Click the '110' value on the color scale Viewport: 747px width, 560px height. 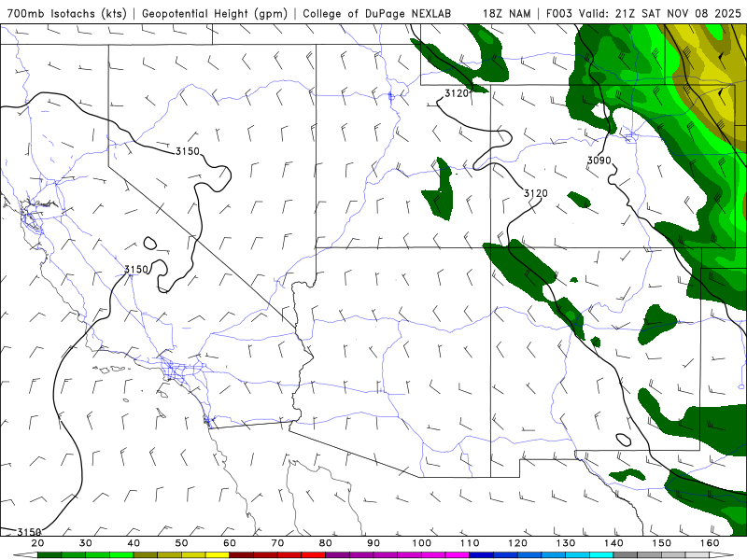click(x=470, y=543)
